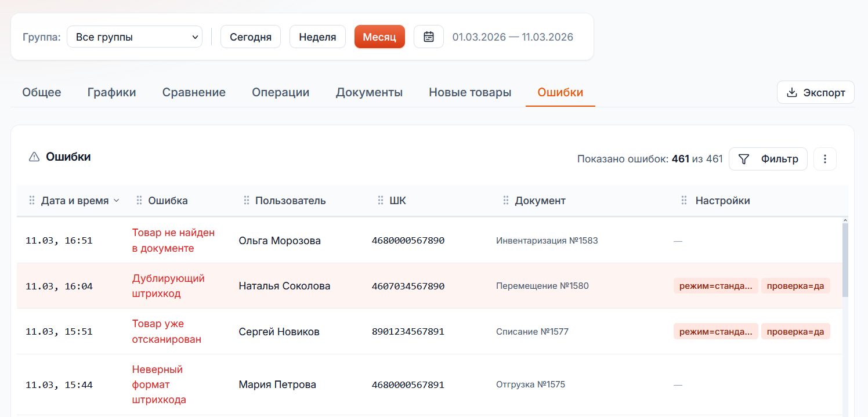Open document Отгрузка №1575
The image size is (868, 417).
coord(530,385)
